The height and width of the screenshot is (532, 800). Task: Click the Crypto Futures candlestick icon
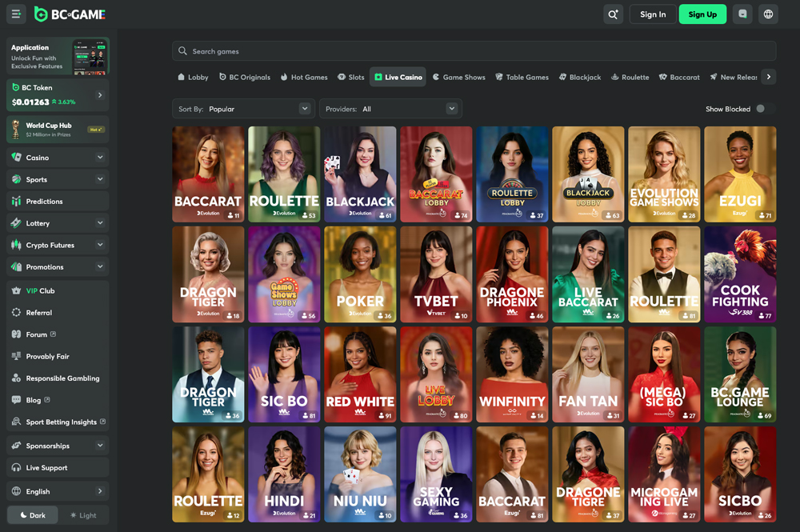pyautogui.click(x=16, y=245)
